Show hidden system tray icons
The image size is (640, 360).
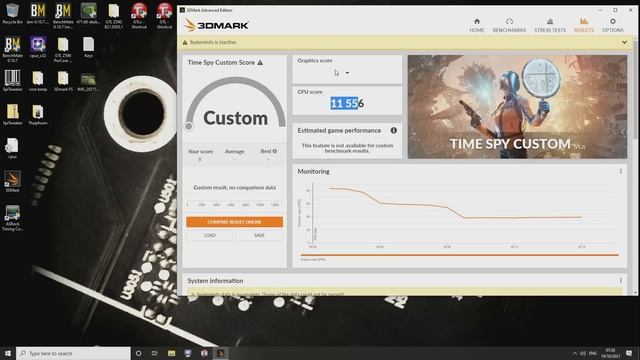[x=575, y=353]
